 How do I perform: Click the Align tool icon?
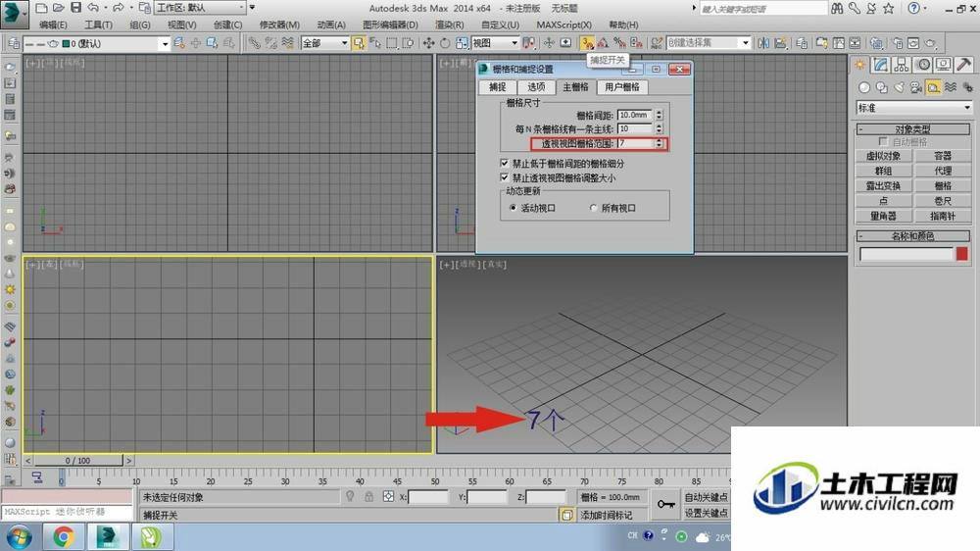[781, 43]
